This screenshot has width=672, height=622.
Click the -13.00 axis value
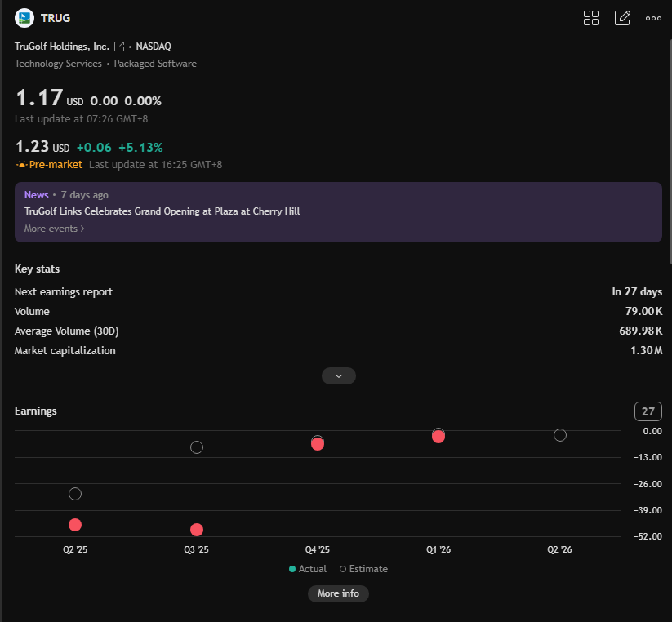point(648,457)
